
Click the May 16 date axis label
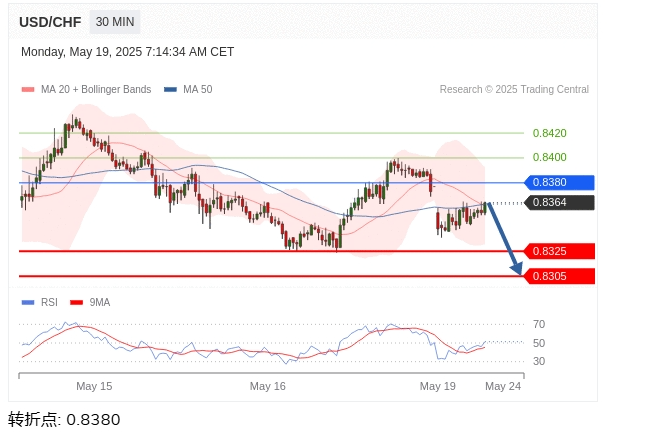(268, 386)
